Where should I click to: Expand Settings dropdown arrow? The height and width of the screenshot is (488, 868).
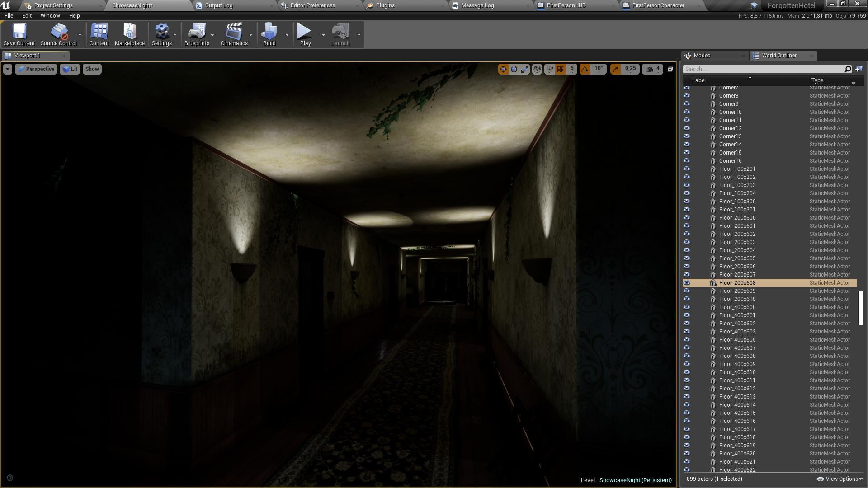(x=175, y=35)
